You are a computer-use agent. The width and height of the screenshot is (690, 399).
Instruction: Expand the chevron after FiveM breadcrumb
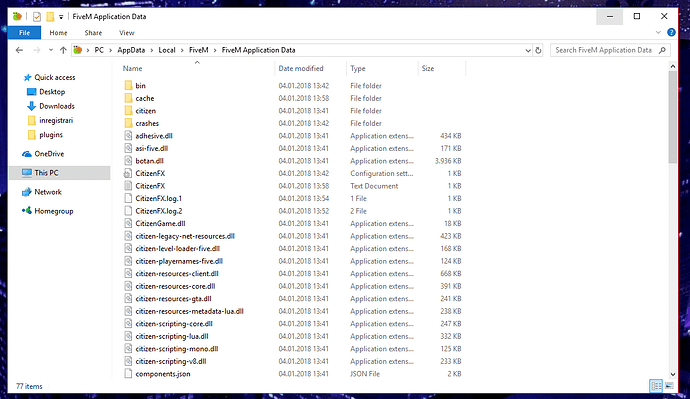(x=215, y=50)
